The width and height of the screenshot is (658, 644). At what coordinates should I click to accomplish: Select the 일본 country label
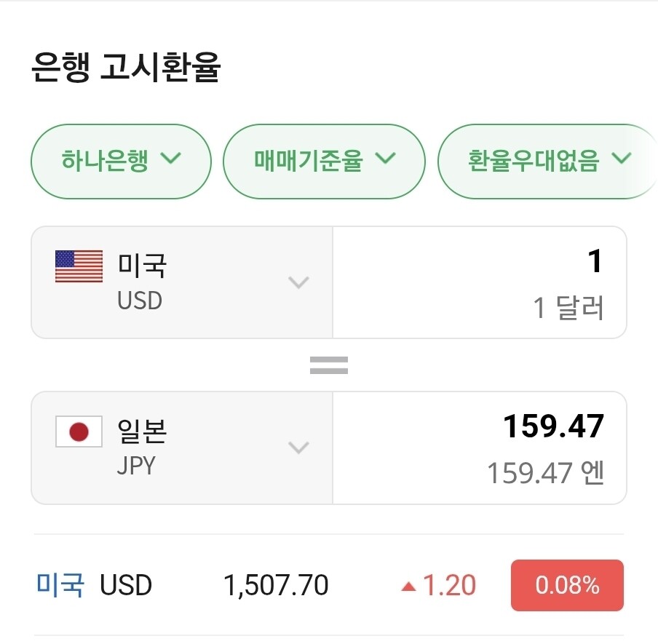pyautogui.click(x=143, y=431)
